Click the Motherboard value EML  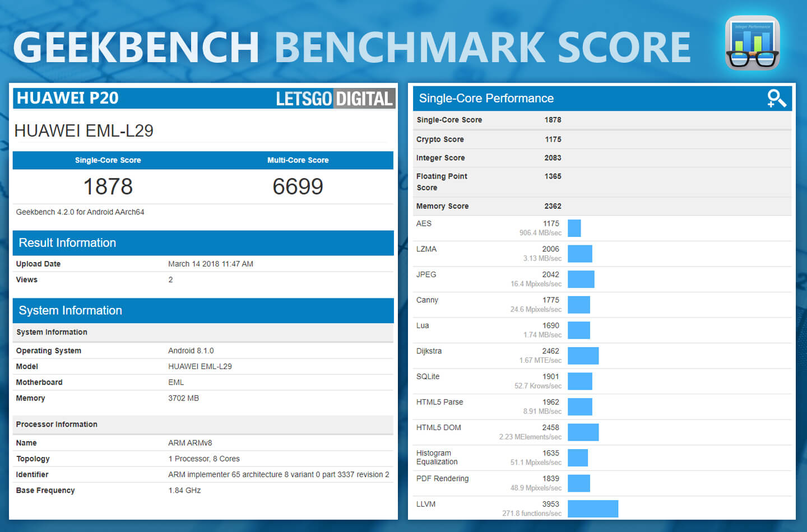(x=176, y=382)
